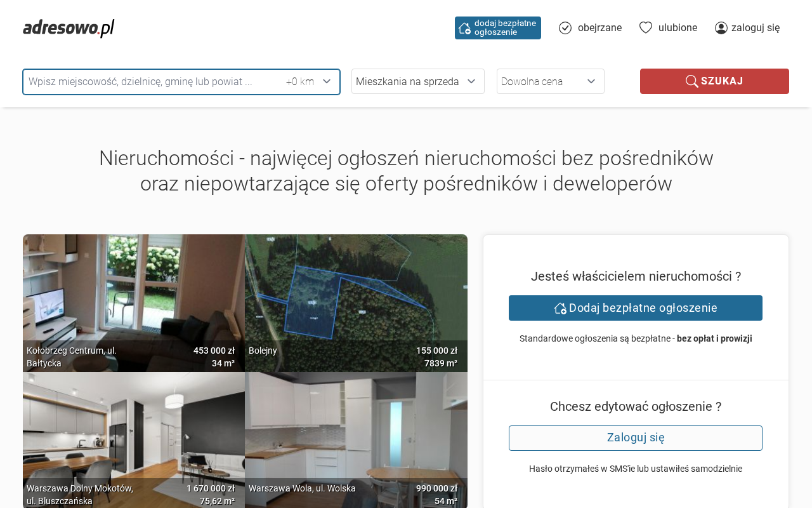Click the house icon in header ad button

(464, 28)
